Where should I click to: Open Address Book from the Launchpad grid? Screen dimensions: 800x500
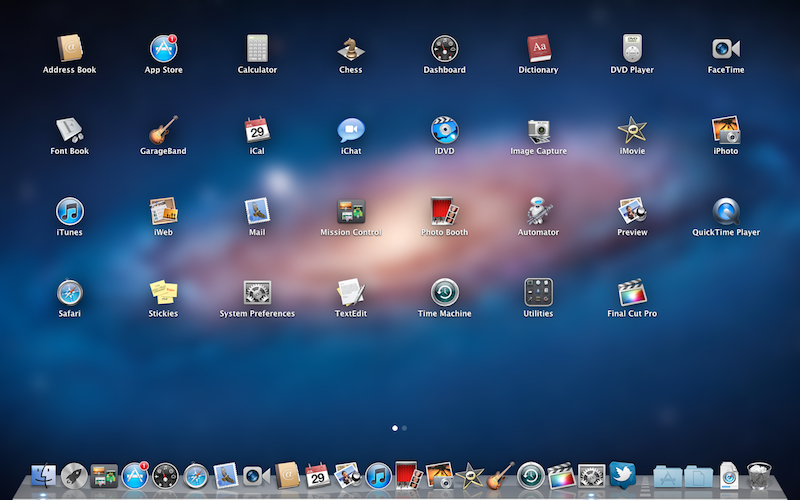click(x=69, y=48)
